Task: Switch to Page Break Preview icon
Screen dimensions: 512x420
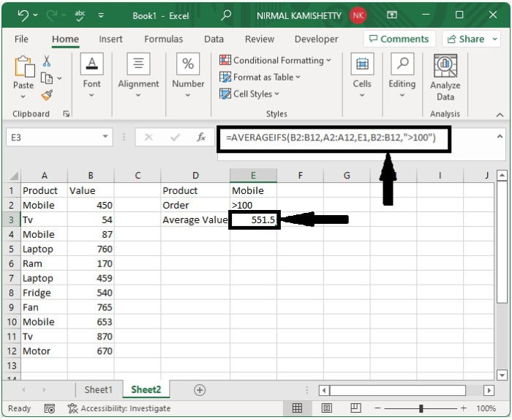Action: (x=355, y=408)
